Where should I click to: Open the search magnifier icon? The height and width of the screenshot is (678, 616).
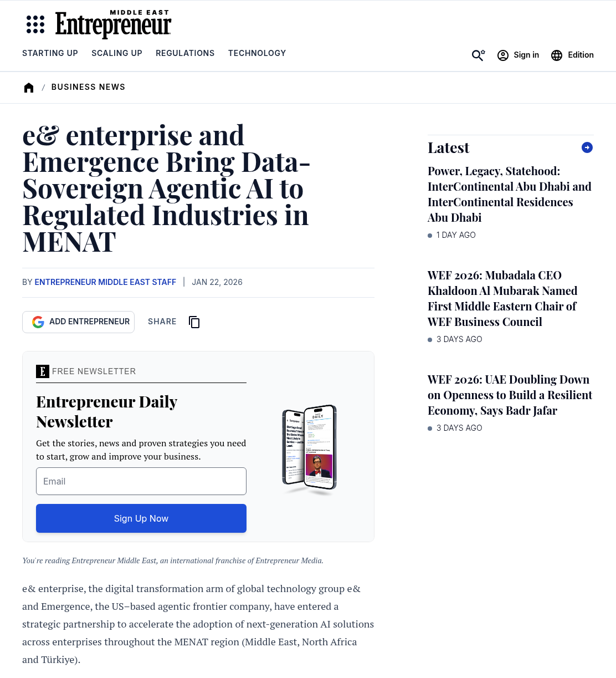click(478, 55)
